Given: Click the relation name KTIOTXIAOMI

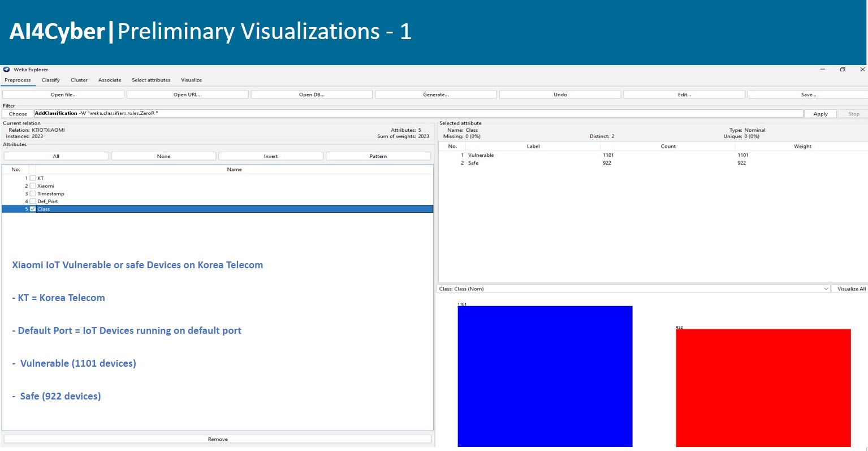Looking at the screenshot, I should pos(48,130).
